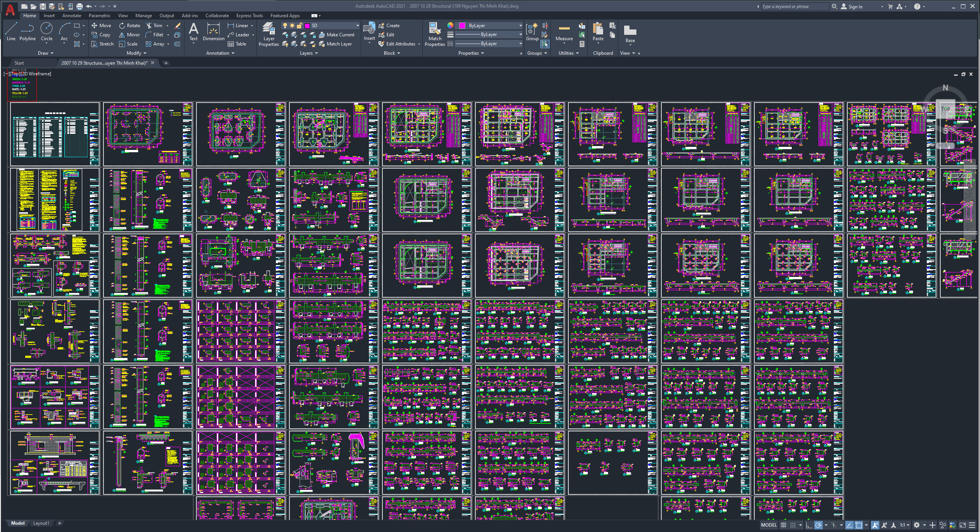
Task: Click the Mirror modify tool
Action: (129, 35)
